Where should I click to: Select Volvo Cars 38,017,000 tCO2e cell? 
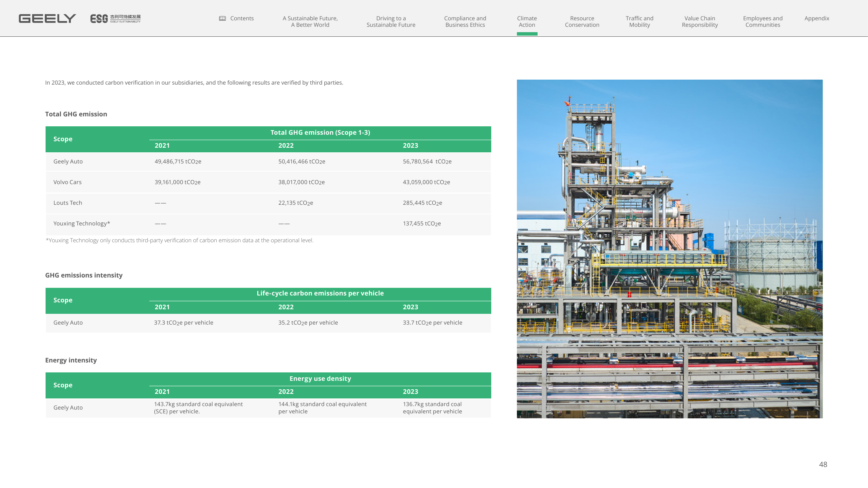pyautogui.click(x=301, y=182)
